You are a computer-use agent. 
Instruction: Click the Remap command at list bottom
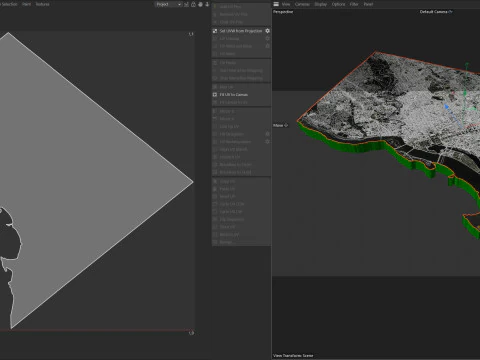(x=226, y=242)
